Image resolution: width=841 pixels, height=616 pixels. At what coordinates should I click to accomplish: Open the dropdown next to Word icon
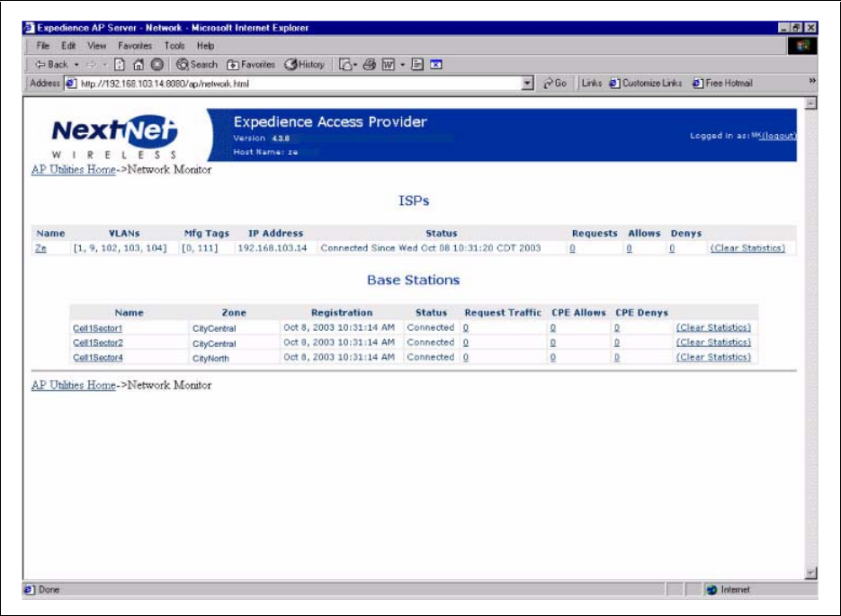tap(403, 65)
